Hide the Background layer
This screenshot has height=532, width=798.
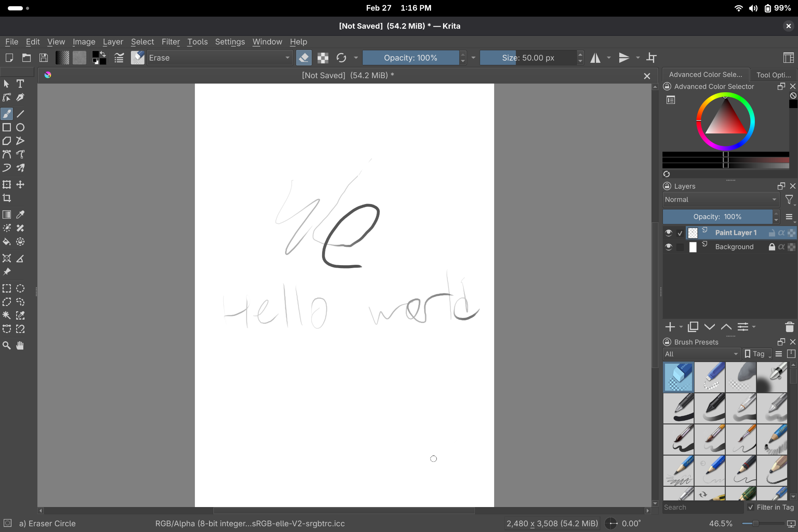[x=668, y=247]
